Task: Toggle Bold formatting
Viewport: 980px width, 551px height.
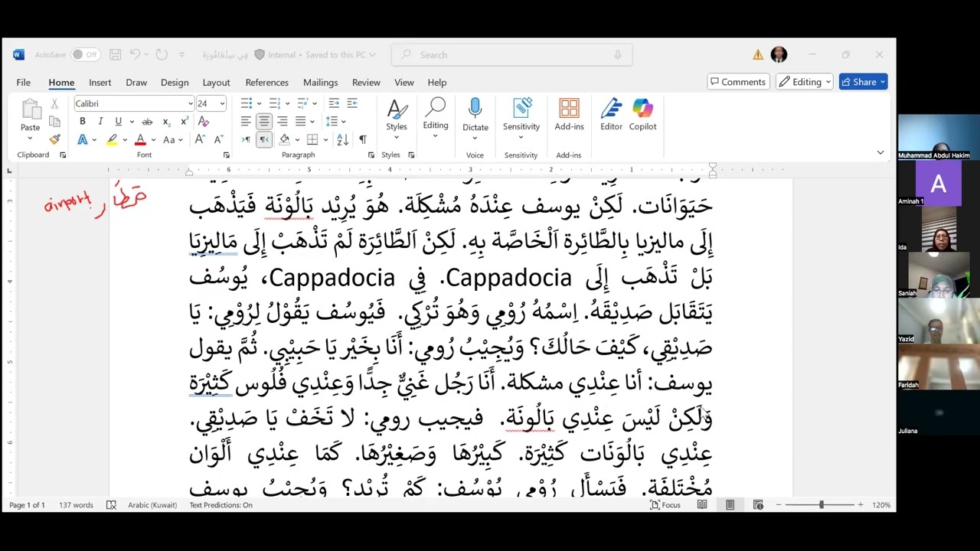Action: pos(83,122)
